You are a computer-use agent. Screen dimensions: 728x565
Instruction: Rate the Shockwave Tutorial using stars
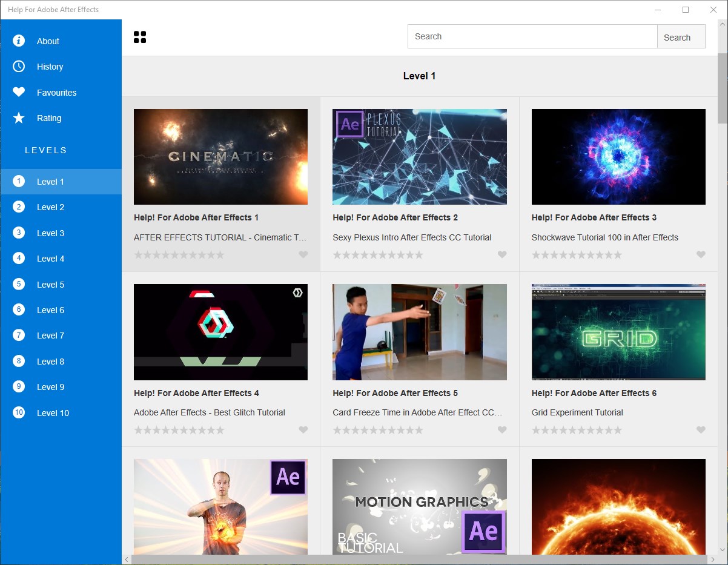[x=577, y=255]
